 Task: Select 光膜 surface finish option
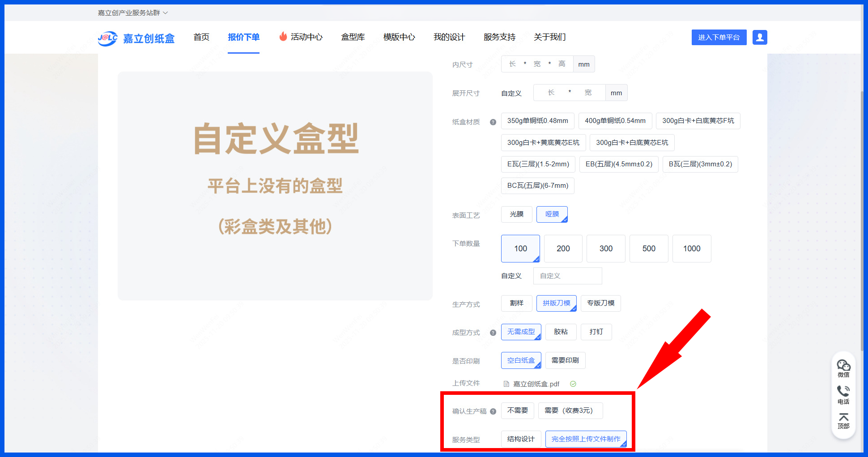[516, 215]
